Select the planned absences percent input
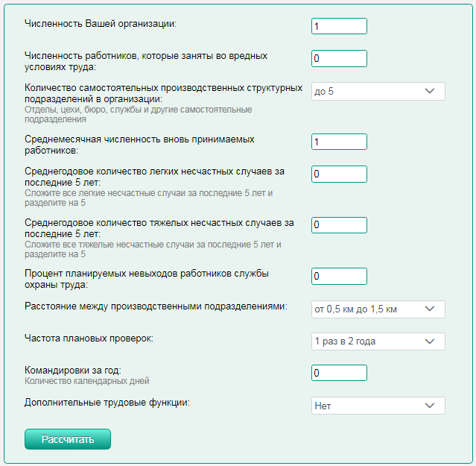This screenshot has width=476, height=466. 339,276
